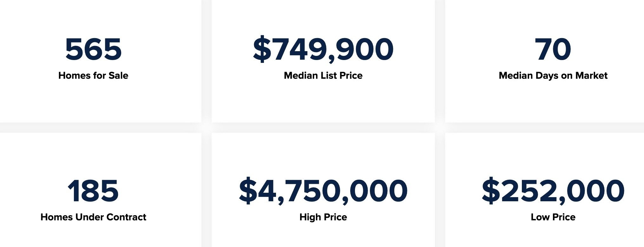Click the dollar sign in $252,000

pyautogui.click(x=491, y=191)
